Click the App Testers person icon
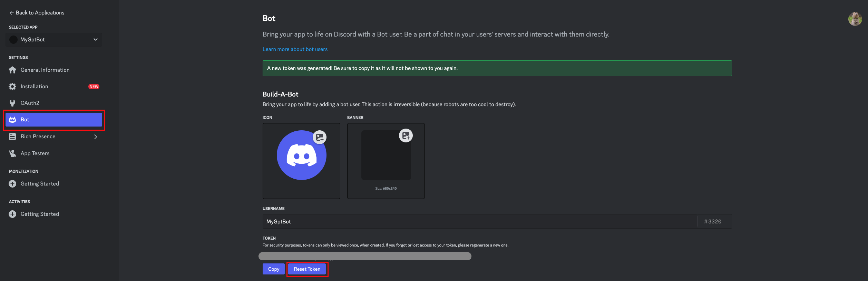 12,153
